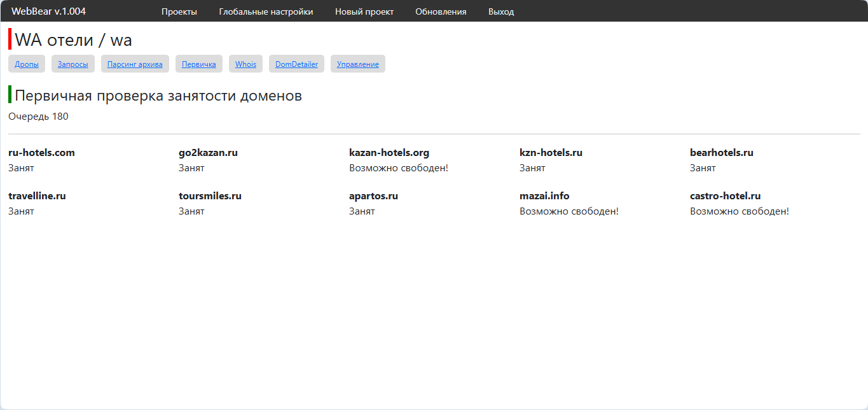Select the kazan-hotels.org domain name

tap(389, 153)
